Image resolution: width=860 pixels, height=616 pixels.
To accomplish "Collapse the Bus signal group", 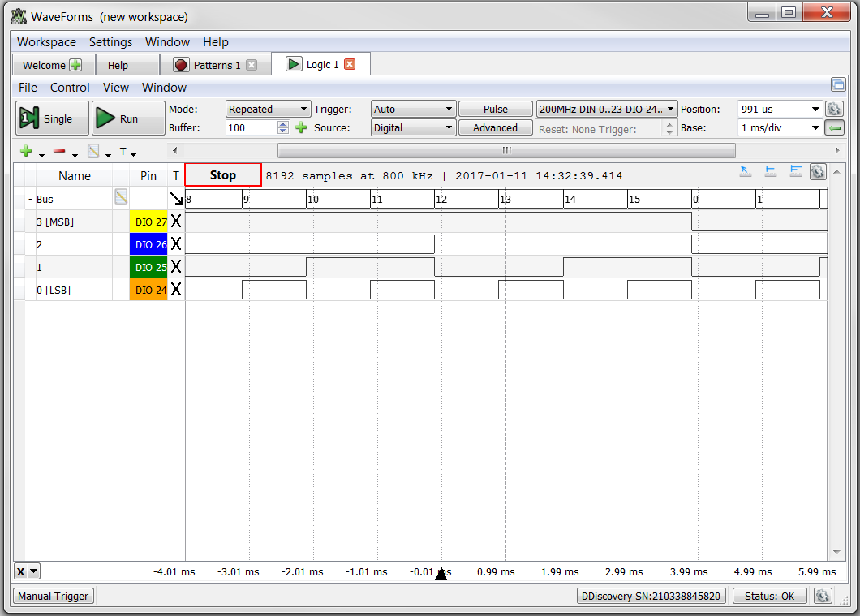I will pos(30,199).
